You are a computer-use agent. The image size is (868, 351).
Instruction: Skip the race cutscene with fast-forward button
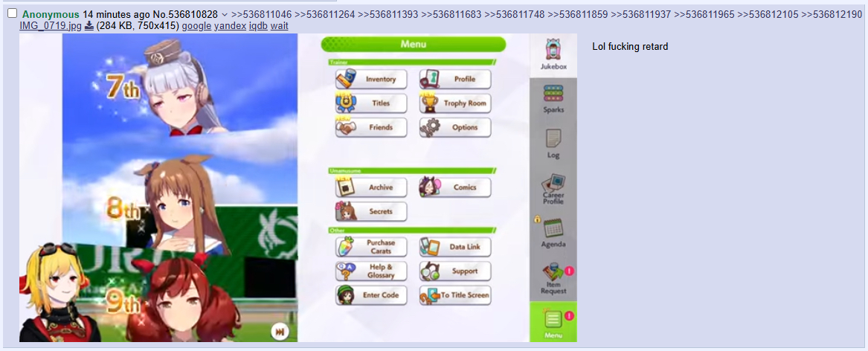click(x=280, y=332)
